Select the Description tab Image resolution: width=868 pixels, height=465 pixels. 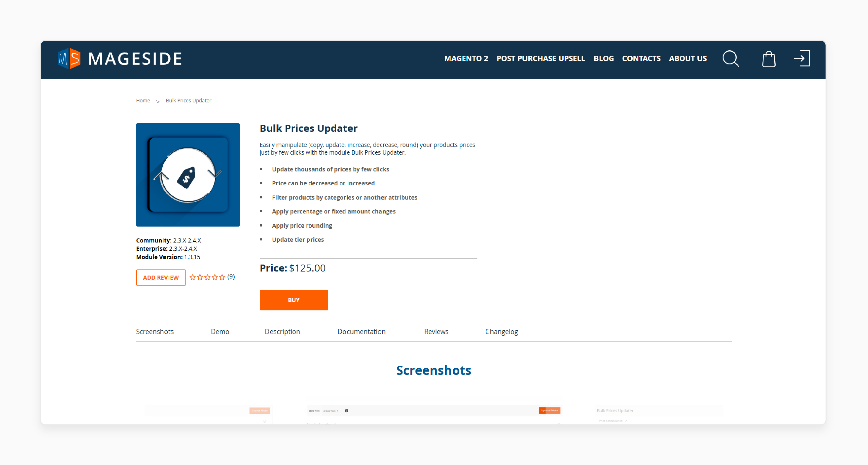click(x=282, y=331)
